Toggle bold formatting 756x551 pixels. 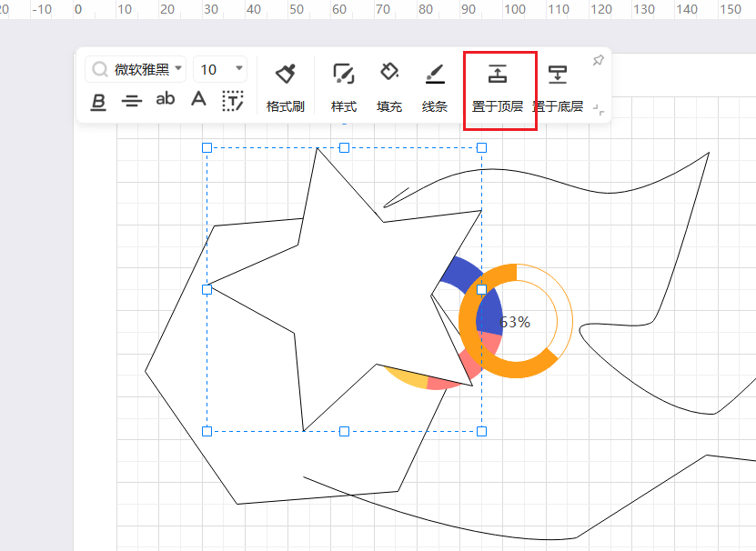pos(98,100)
